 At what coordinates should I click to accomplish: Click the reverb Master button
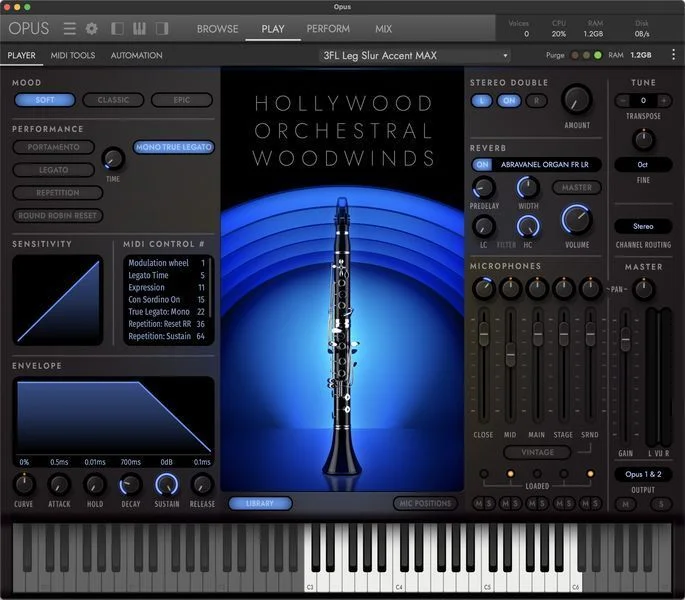(x=577, y=187)
